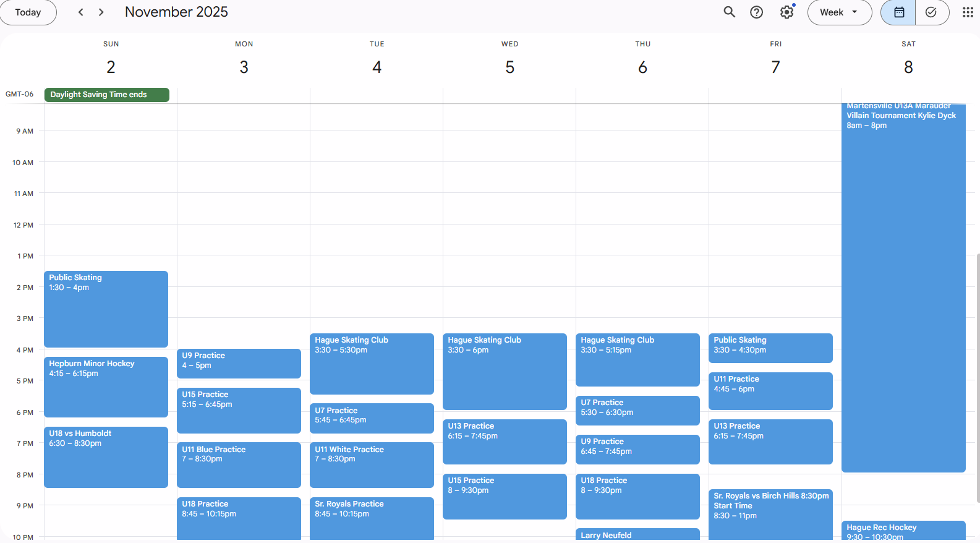
Task: Go to previous week arrow
Action: point(80,12)
